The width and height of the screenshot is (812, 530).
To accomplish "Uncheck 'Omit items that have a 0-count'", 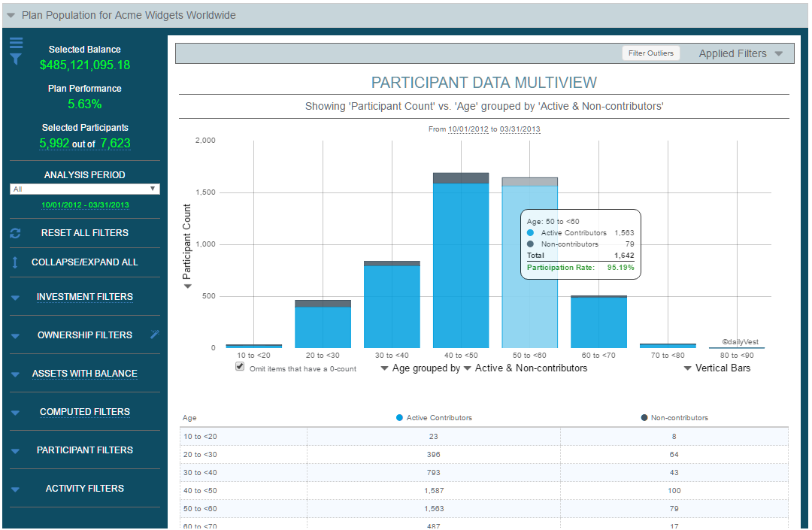I will click(240, 366).
